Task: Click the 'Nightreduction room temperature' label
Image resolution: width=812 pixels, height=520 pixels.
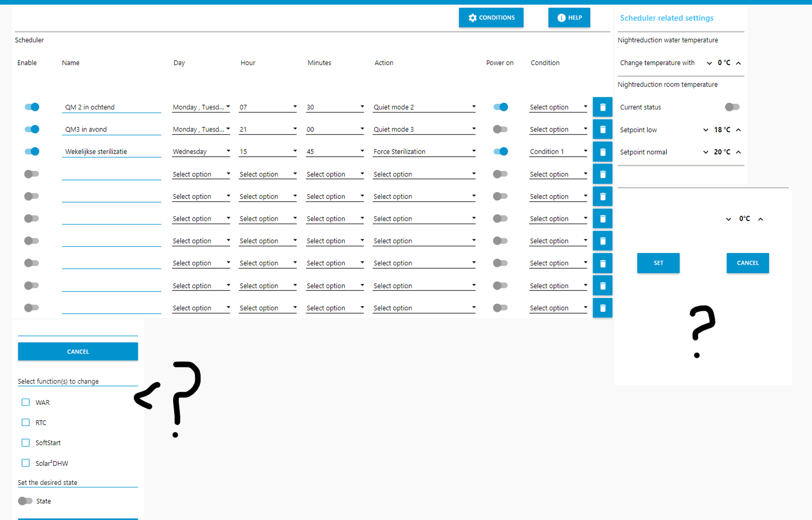Action: (667, 84)
